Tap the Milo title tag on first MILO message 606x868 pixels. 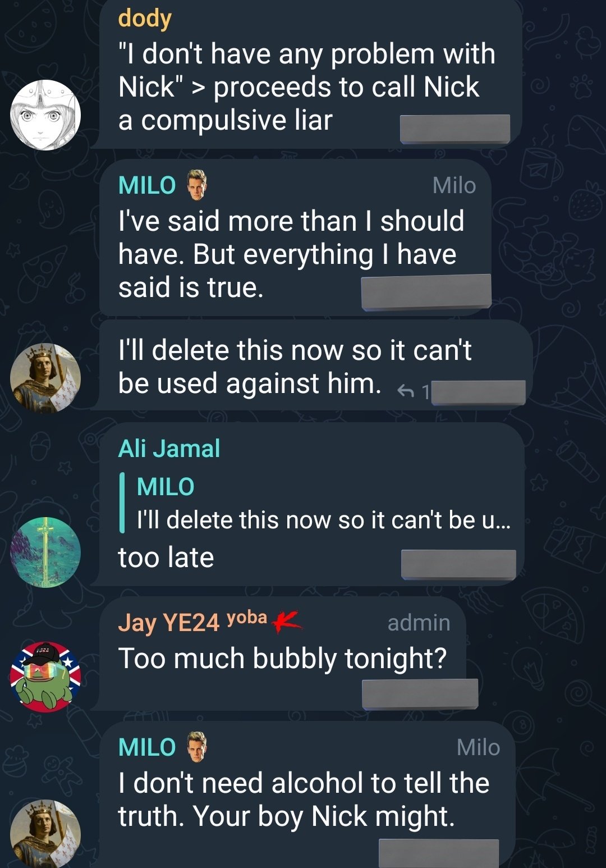pyautogui.click(x=454, y=185)
